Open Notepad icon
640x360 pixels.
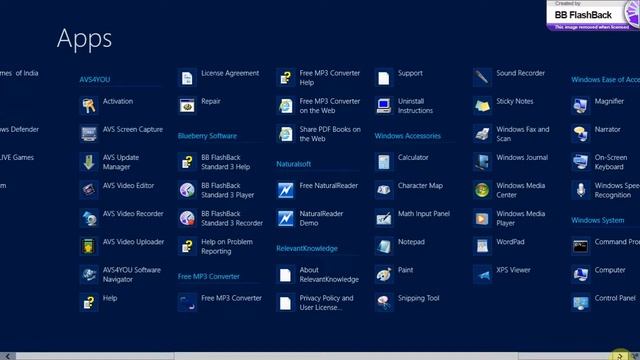click(384, 247)
